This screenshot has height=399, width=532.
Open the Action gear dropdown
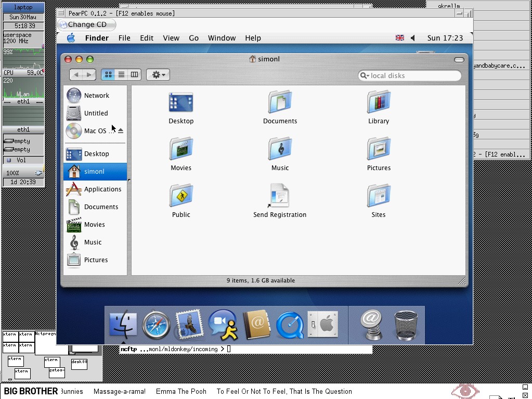coord(158,74)
